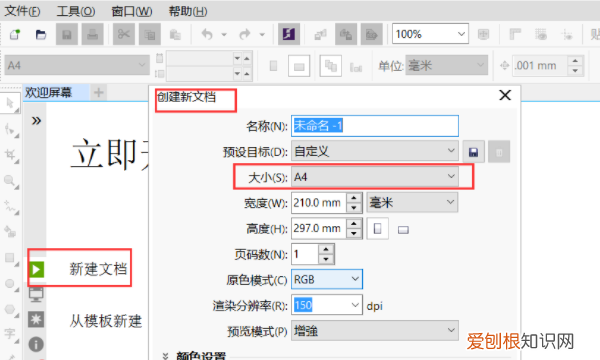Select the Welcome screen tab
This screenshot has width=600, height=360.
click(56, 92)
